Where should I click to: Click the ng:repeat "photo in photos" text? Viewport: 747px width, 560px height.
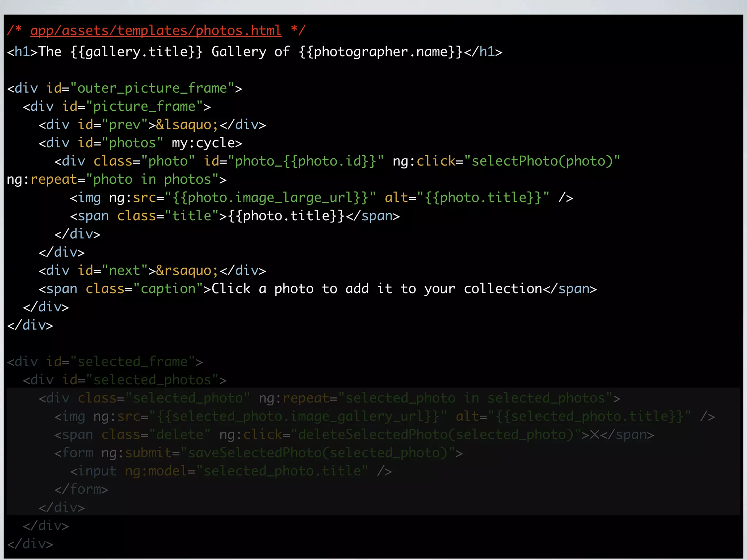(117, 179)
